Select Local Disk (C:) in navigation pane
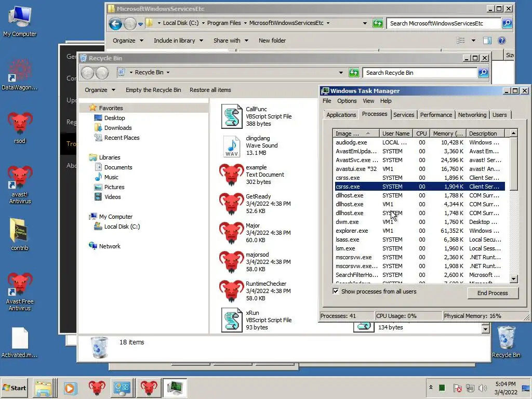This screenshot has width=532, height=399. (x=122, y=227)
